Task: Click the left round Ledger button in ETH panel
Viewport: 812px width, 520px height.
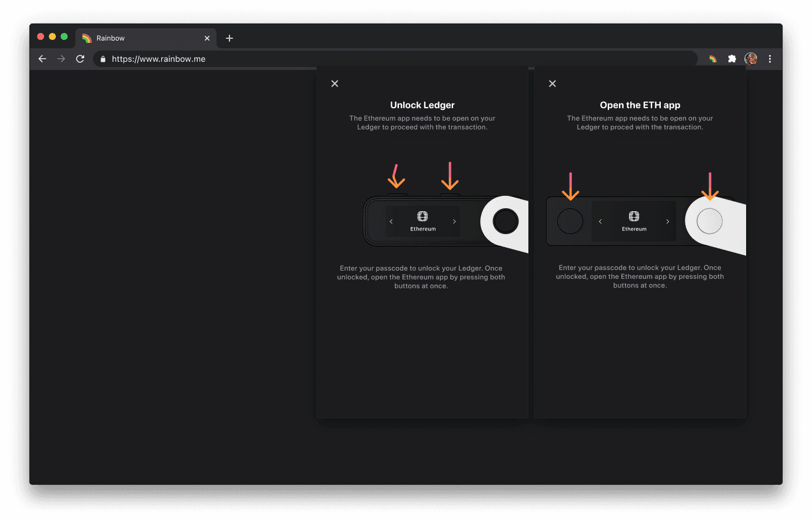Action: click(570, 221)
